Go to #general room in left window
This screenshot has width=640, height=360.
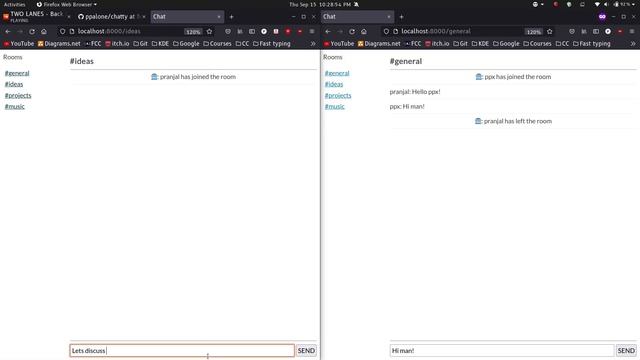(x=17, y=73)
